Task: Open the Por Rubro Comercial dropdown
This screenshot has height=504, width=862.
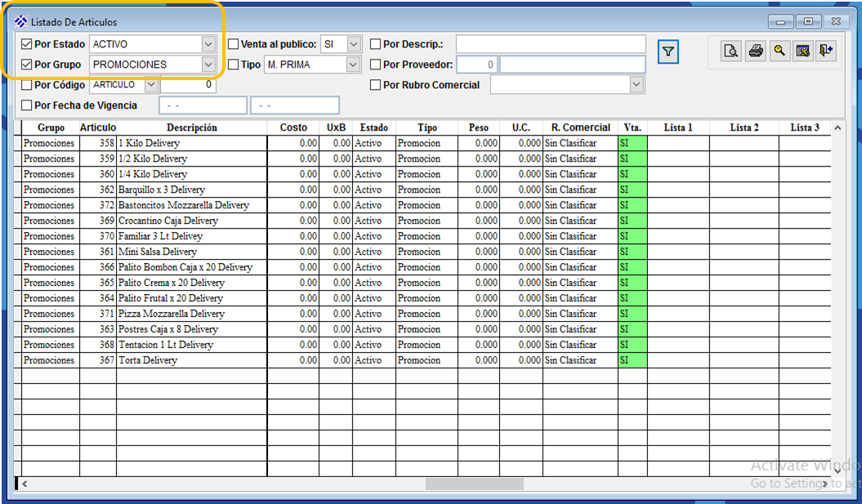Action: click(636, 85)
